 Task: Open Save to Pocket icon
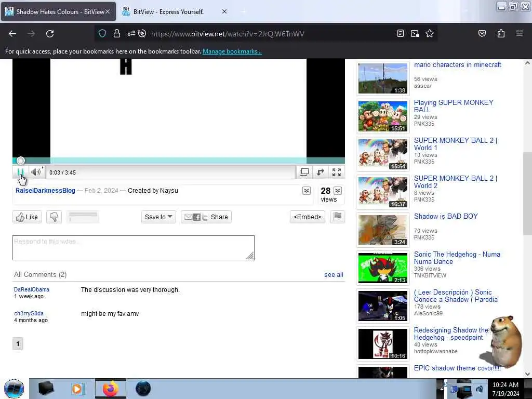482,33
